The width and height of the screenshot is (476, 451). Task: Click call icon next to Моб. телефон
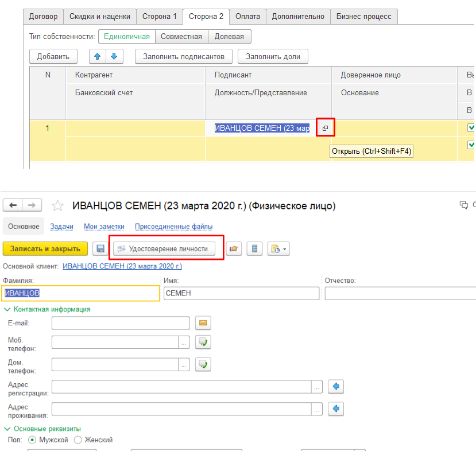tap(203, 343)
